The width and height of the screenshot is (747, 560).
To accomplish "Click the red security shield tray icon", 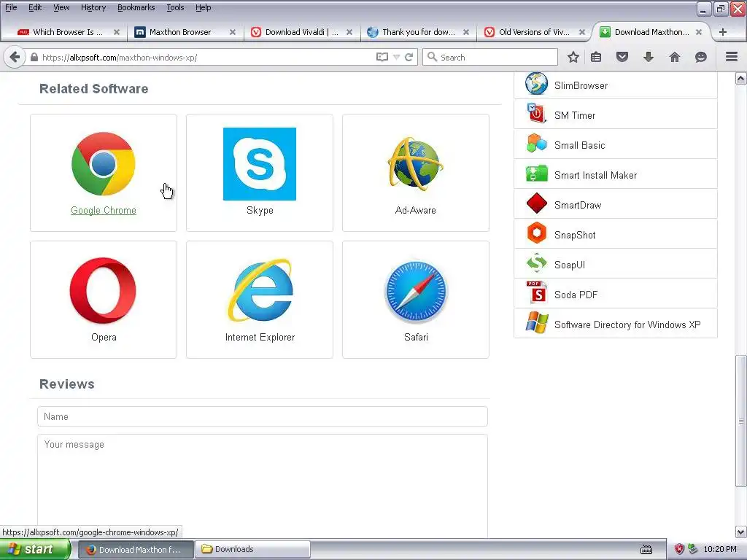I will 679,549.
